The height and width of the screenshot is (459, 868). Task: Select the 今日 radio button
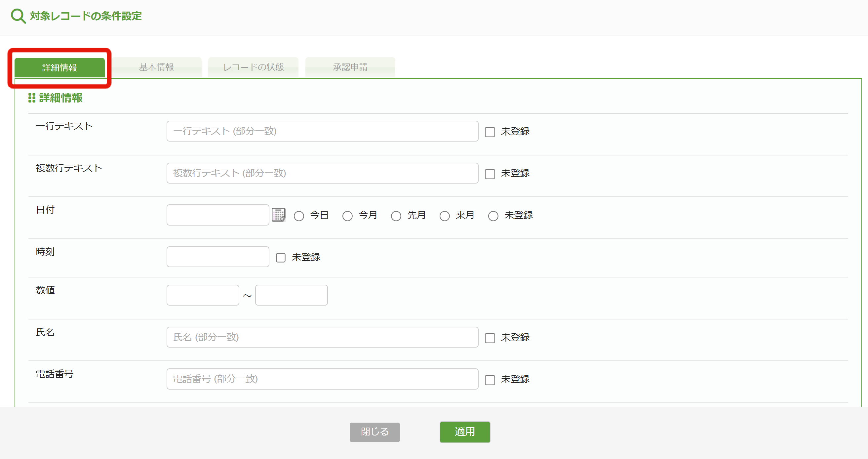(299, 216)
